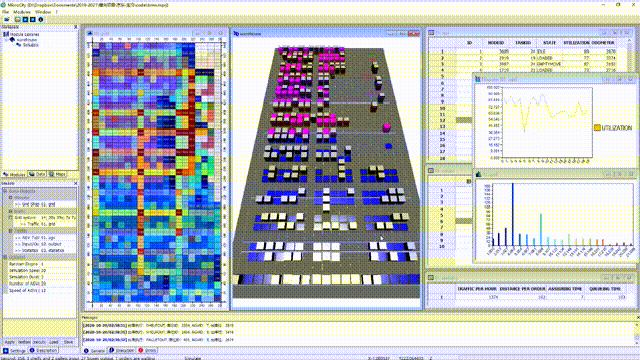Viewport: 640px width, 360px height.
Task: Click the Execute button
Action: pos(39,342)
